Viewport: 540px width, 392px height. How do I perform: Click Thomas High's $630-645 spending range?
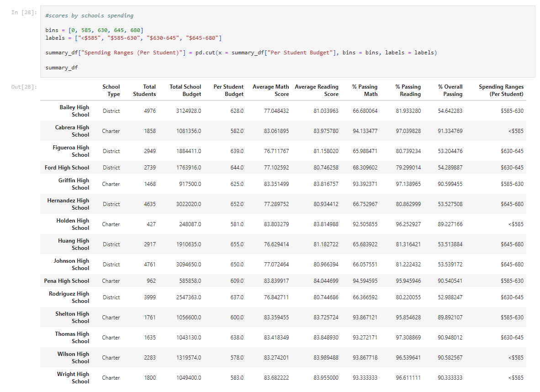[512, 337]
